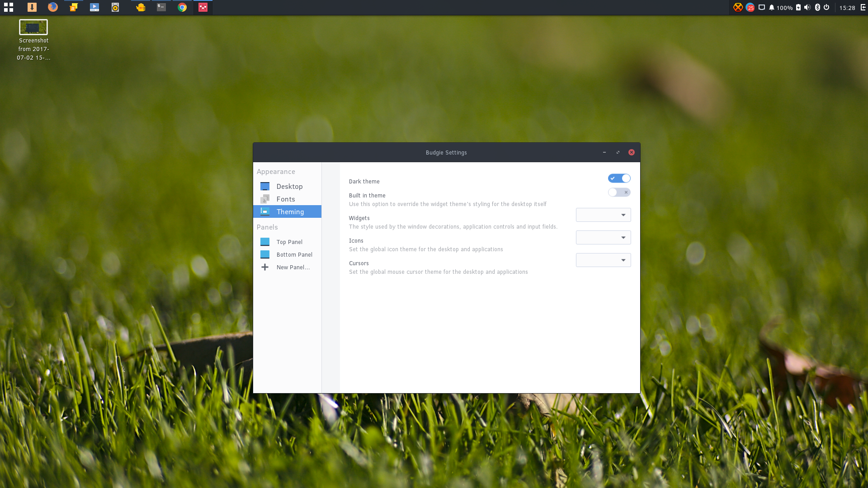The image size is (868, 488).
Task: Click the Built in theme label
Action: (367, 196)
